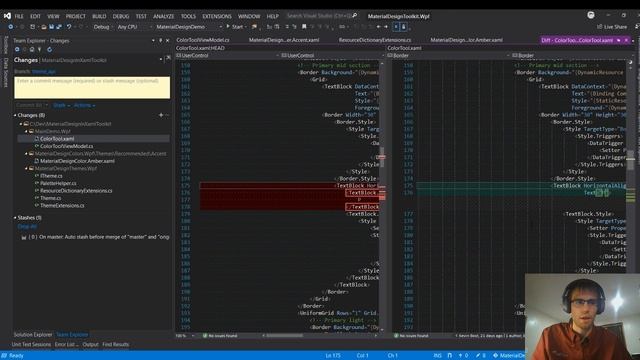Open the Error List panel tab
640x360 pixels.
(66, 344)
